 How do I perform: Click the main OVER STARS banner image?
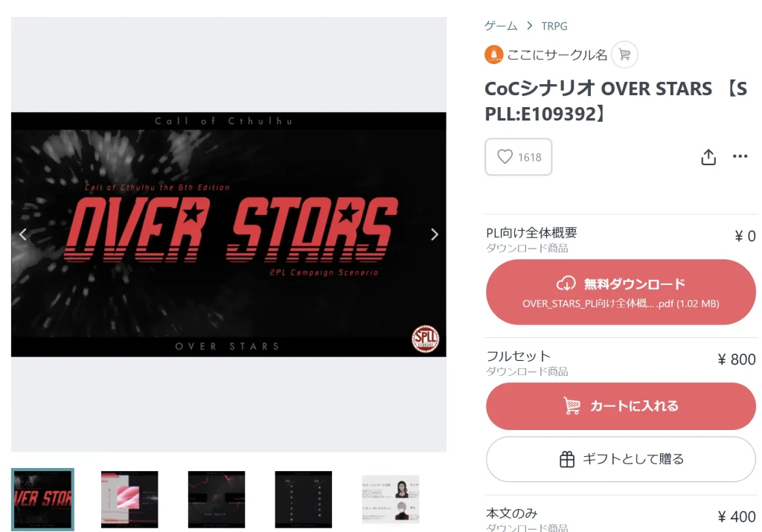click(x=228, y=234)
